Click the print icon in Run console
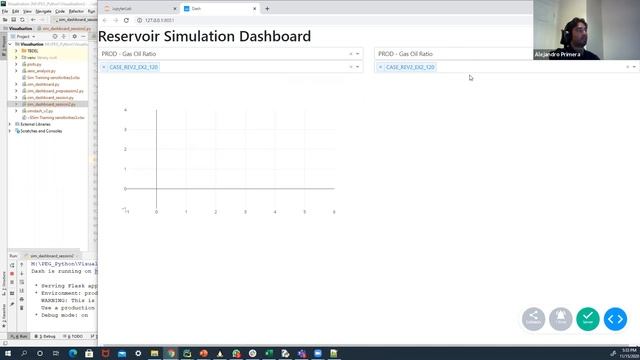640x360 pixels. tap(22, 299)
